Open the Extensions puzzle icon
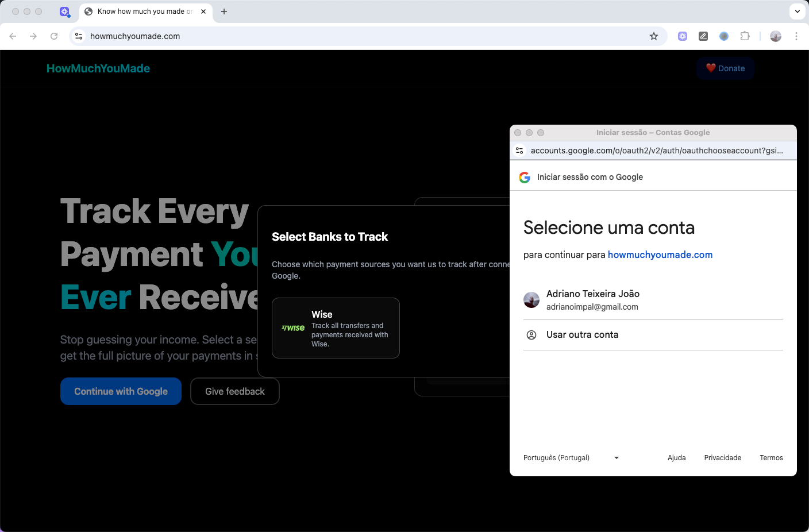This screenshot has width=809, height=532. [x=745, y=36]
